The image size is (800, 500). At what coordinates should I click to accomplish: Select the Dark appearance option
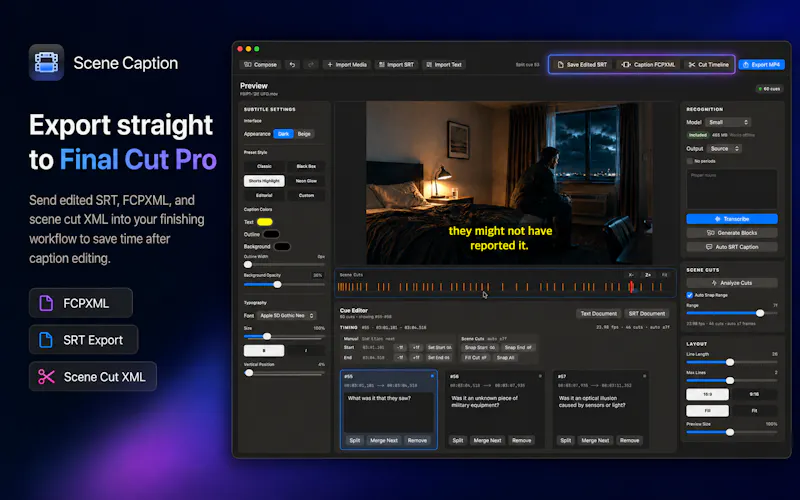[283, 134]
